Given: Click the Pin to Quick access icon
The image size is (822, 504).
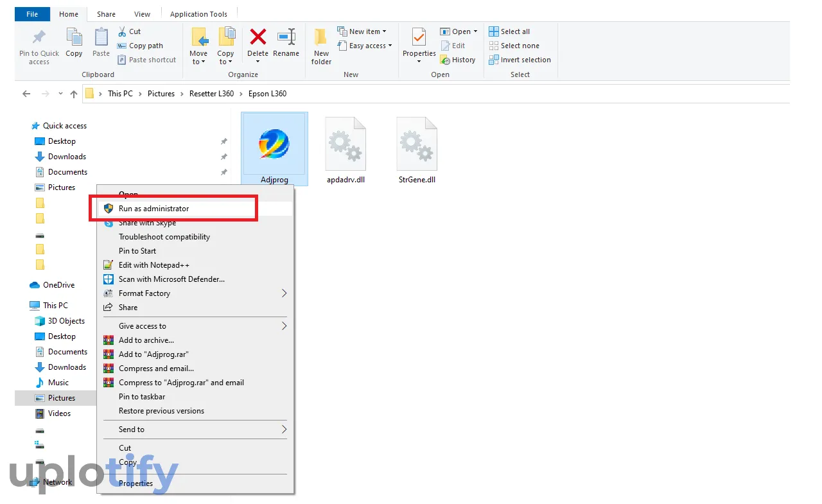Looking at the screenshot, I should [x=39, y=37].
